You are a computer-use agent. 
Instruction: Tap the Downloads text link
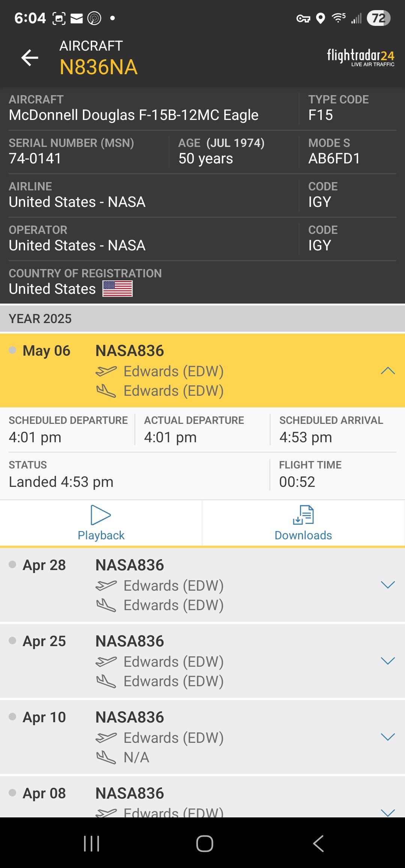303,535
